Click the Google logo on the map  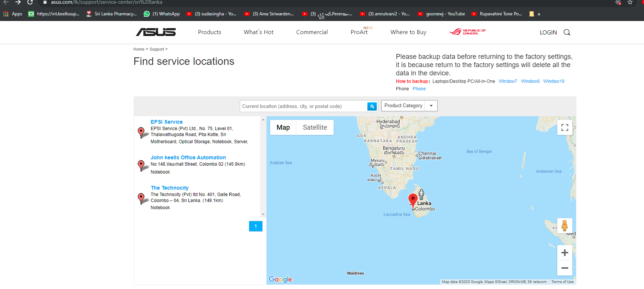tap(280, 279)
